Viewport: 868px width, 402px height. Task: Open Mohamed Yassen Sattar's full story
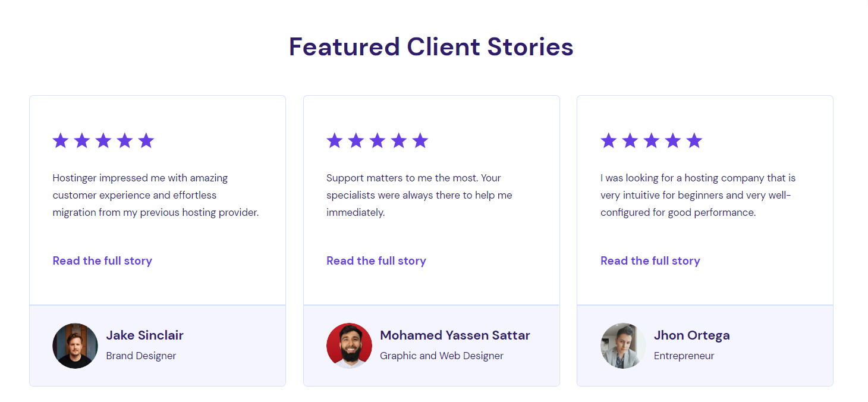click(376, 260)
